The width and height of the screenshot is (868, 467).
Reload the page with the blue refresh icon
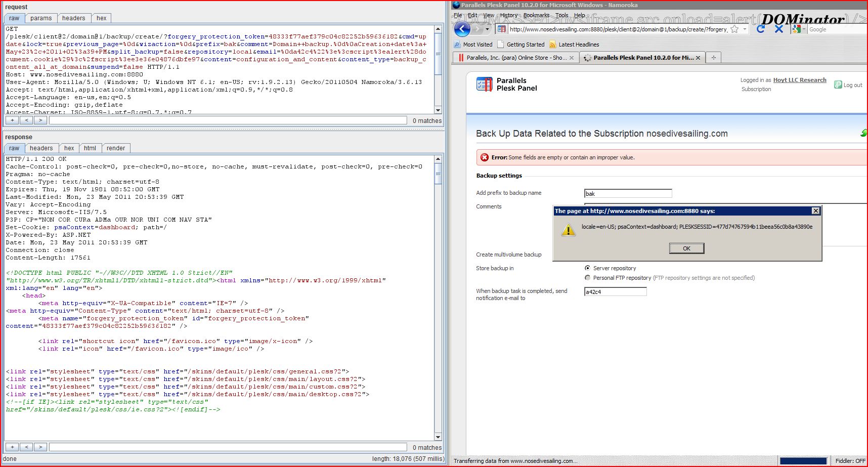(x=760, y=29)
